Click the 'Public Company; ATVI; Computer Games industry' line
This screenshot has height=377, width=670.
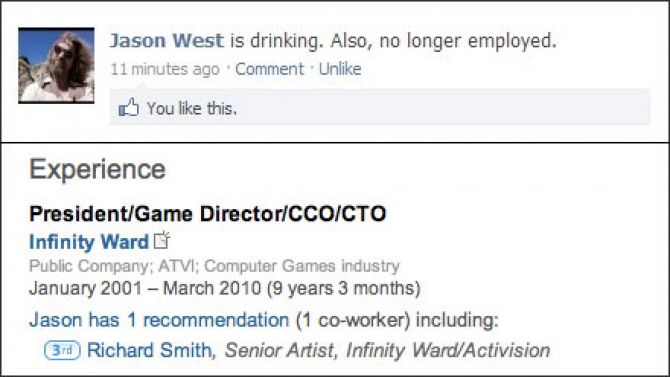pyautogui.click(x=215, y=266)
